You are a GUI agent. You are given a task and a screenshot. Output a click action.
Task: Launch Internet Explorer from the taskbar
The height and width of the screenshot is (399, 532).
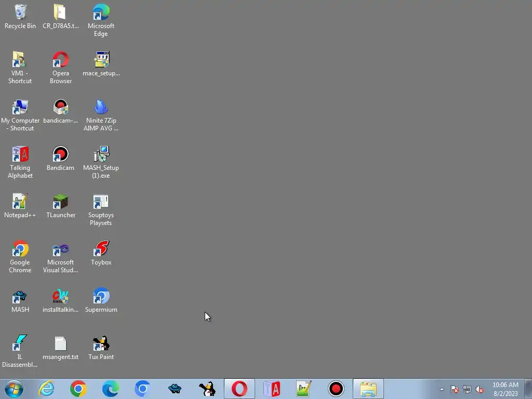point(46,389)
